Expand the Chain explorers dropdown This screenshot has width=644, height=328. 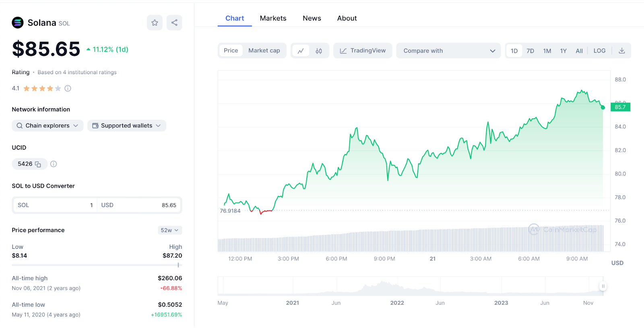click(x=47, y=125)
